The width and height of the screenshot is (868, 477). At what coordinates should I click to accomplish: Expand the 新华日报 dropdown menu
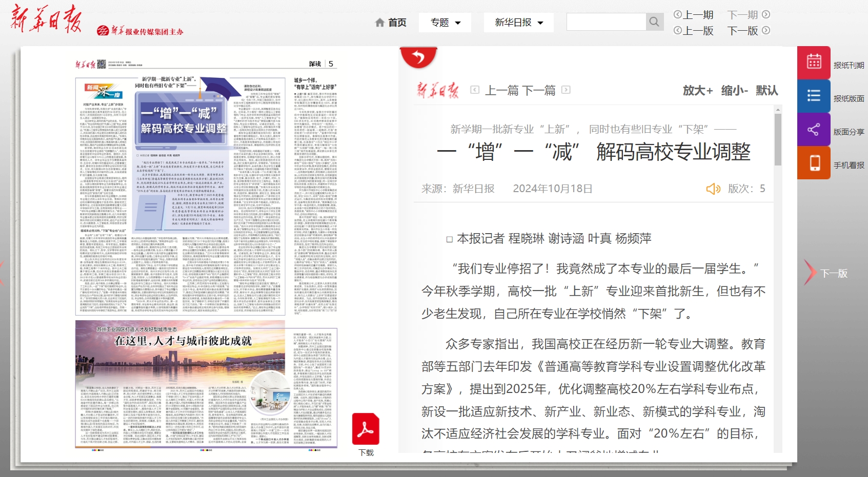518,23
